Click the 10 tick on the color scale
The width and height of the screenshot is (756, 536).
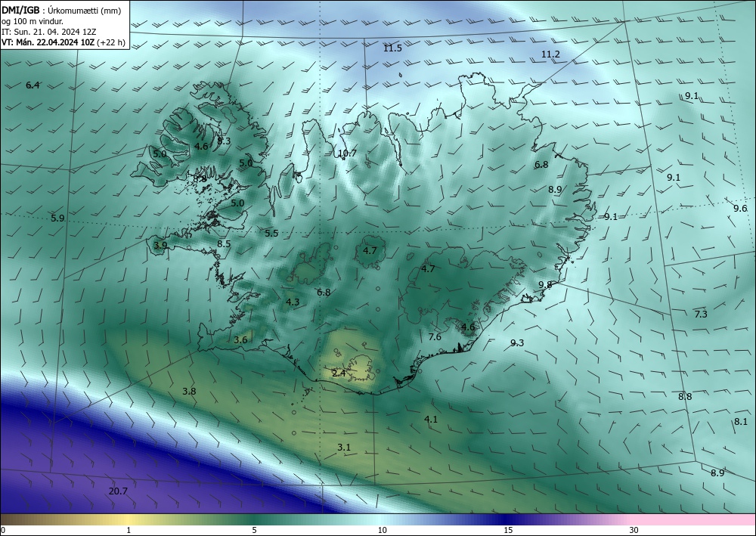click(382, 531)
